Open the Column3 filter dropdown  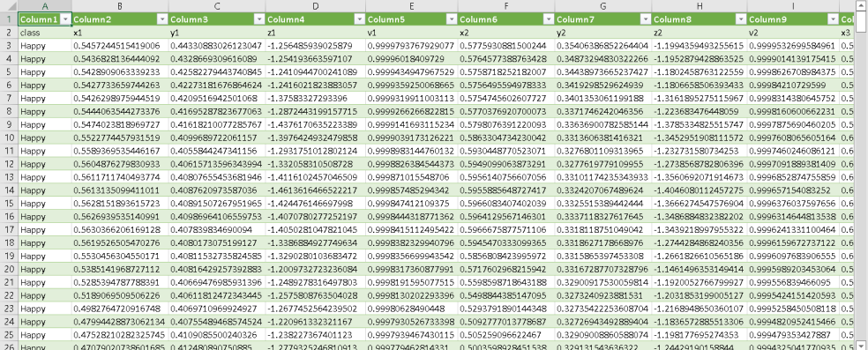point(259,19)
